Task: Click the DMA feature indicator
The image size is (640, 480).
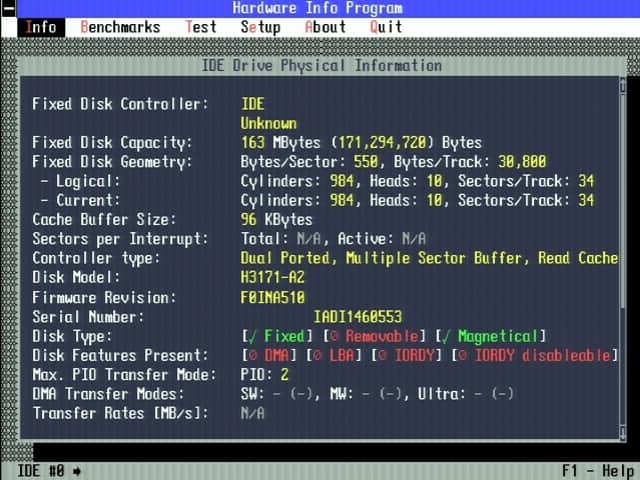Action: pos(269,356)
